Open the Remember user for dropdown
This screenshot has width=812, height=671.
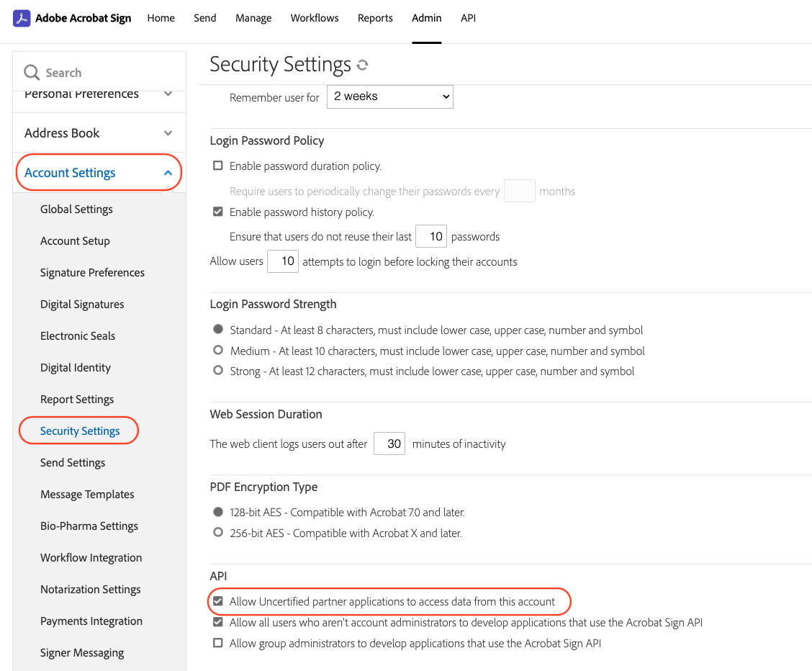[x=390, y=96]
